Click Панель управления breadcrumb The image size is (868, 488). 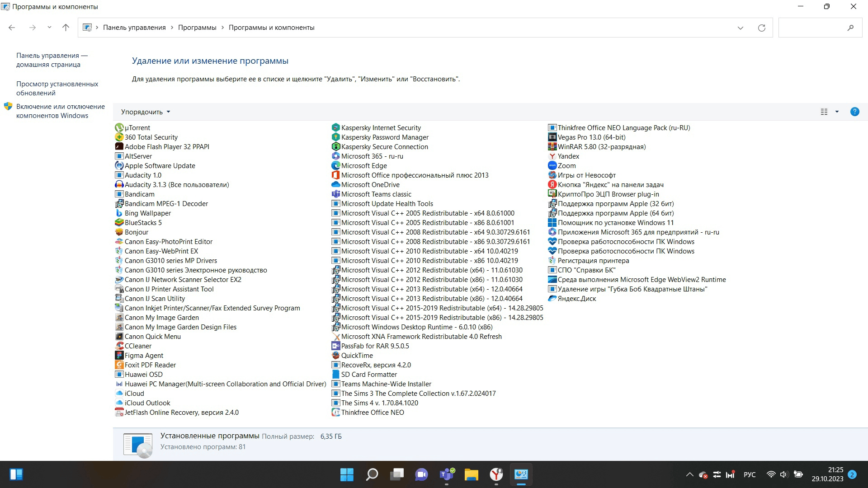click(134, 28)
